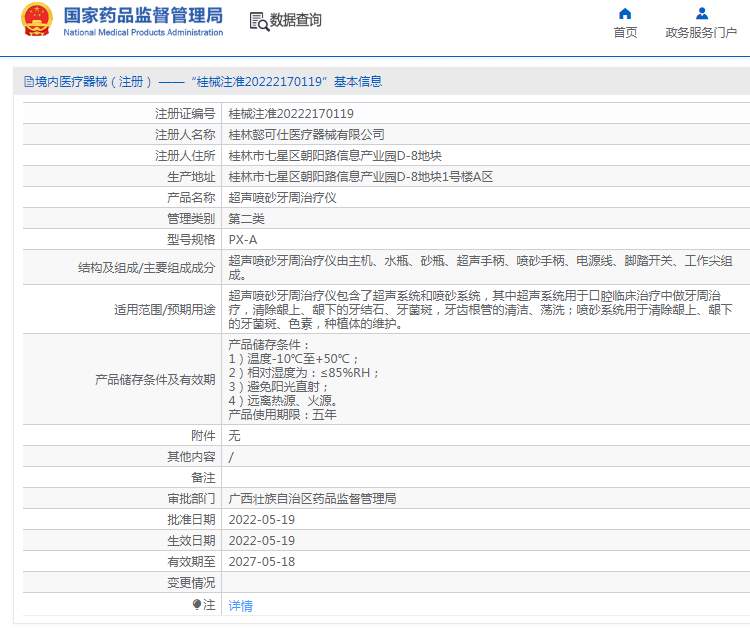Screen dimensions: 750x628
Task: Select management class 第二类
Action: (246, 219)
